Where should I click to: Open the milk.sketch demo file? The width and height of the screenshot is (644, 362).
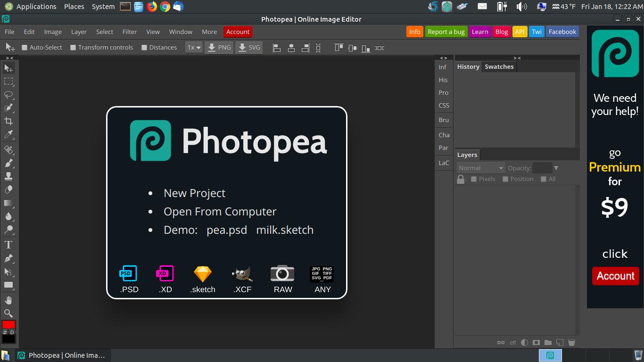pos(285,230)
